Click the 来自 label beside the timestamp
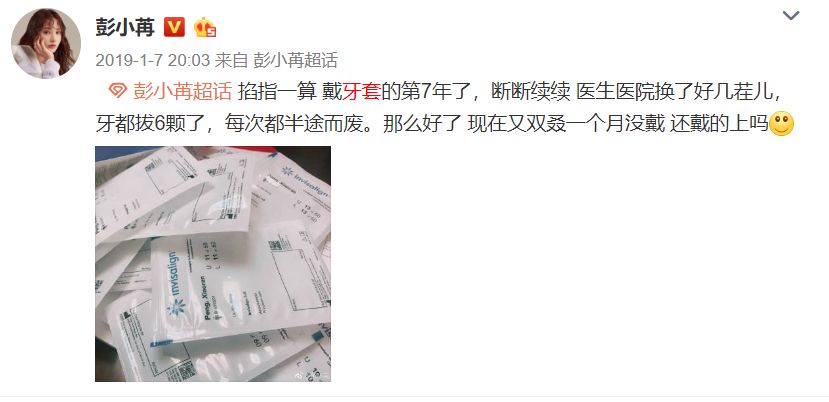Viewport: 829px width, 402px height. (231, 60)
